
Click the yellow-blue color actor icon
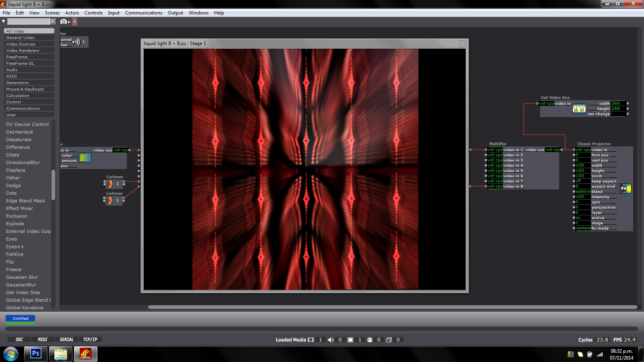[85, 158]
